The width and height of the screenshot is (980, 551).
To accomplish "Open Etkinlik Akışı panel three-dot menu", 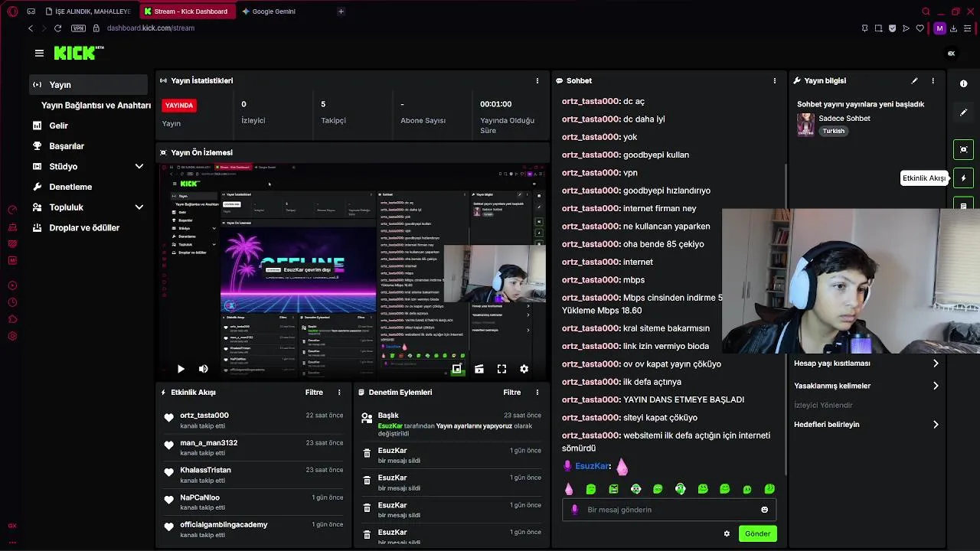I will tap(339, 392).
